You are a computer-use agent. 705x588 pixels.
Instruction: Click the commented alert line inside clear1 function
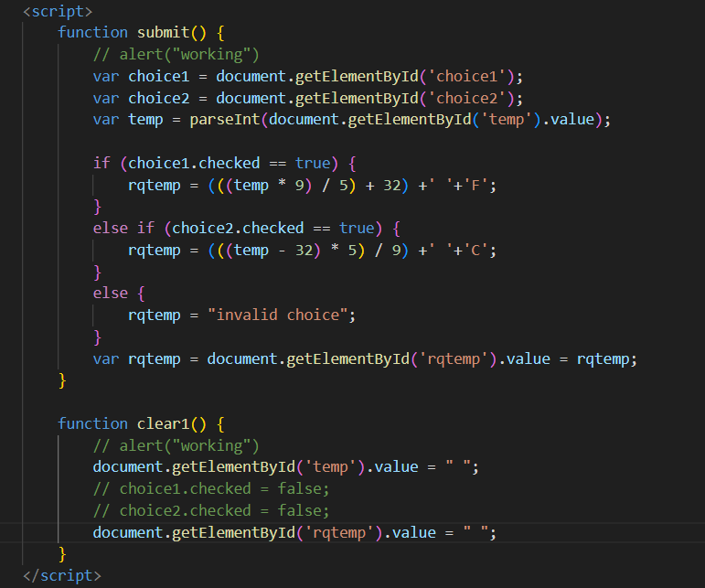pyautogui.click(x=176, y=445)
